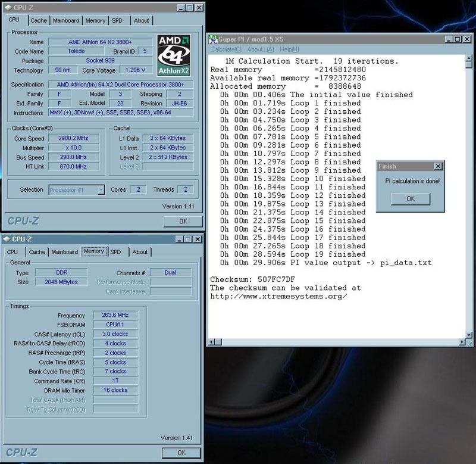Click OK in the bottom CPU-Z window
Screen dimensions: 476x464
181,453
